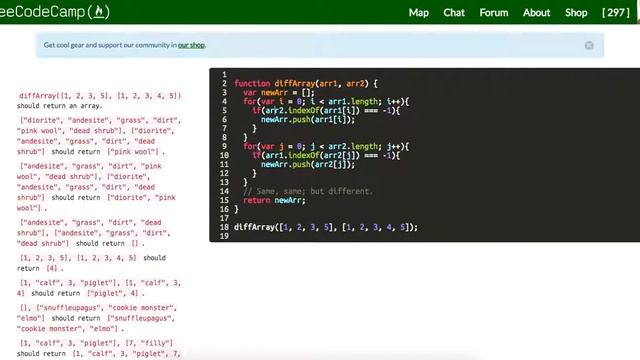The height and width of the screenshot is (360, 640).
Task: Follow the 'our shop' link in banner
Action: (191, 45)
